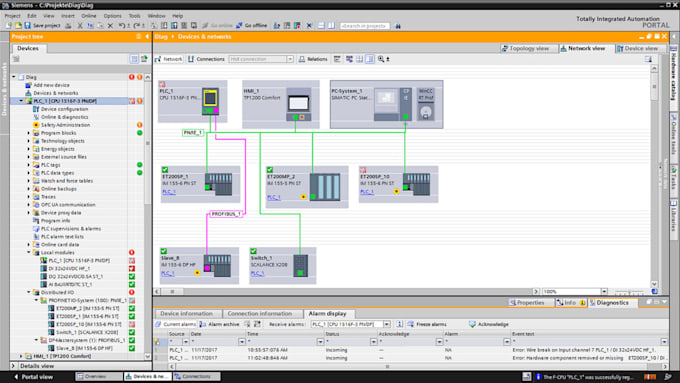
Task: Open the Edit menu
Action: click(32, 16)
